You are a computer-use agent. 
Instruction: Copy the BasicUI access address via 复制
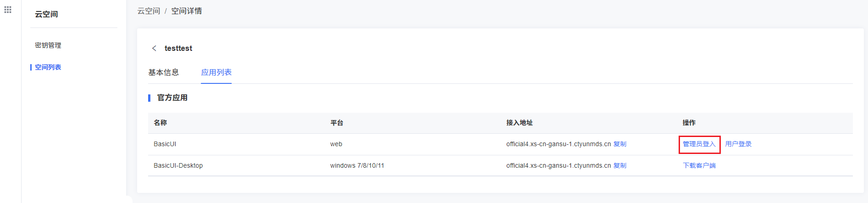pyautogui.click(x=620, y=144)
